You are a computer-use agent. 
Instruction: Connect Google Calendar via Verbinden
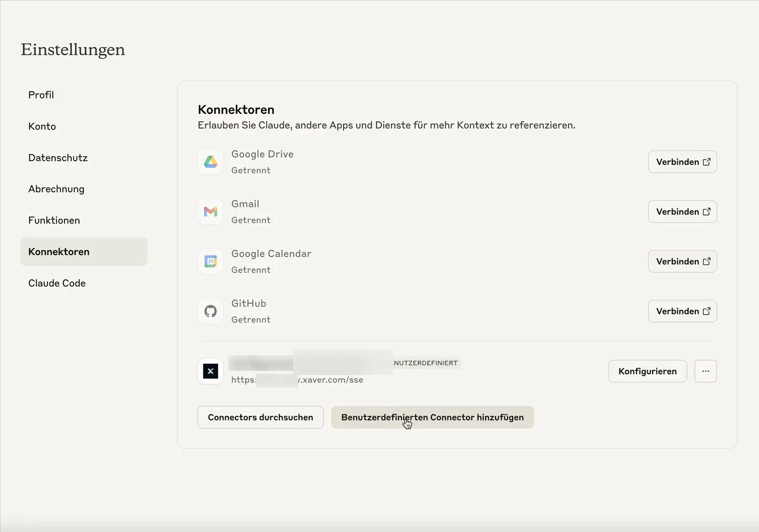tap(683, 261)
